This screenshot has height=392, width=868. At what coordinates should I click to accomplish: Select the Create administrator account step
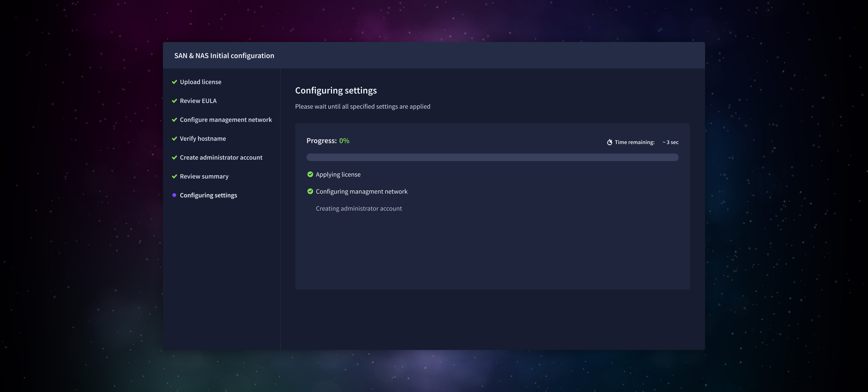coord(221,158)
